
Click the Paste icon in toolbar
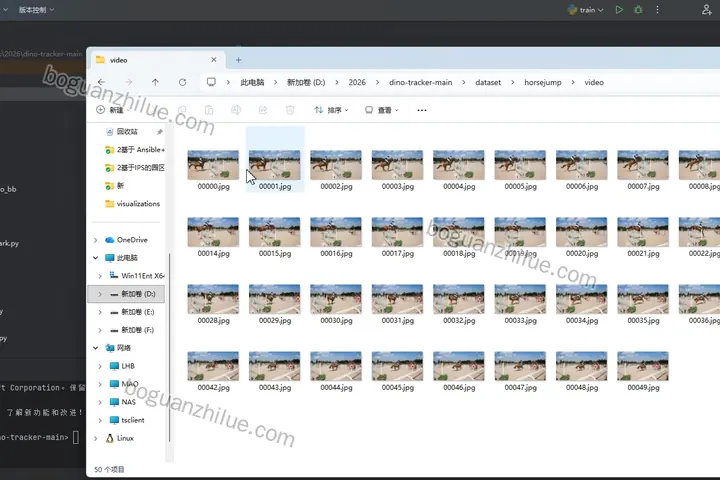point(209,110)
